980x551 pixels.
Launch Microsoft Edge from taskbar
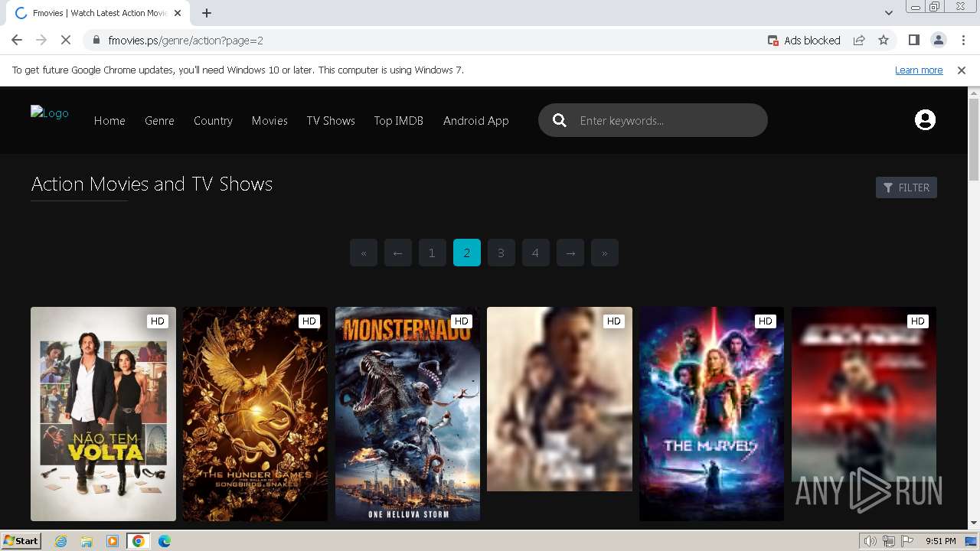164,541
